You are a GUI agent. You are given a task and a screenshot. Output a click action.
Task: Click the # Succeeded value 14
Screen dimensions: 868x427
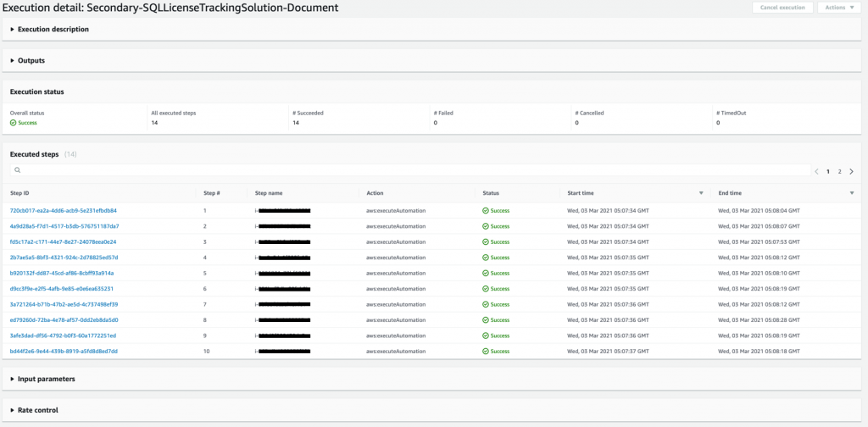point(296,123)
